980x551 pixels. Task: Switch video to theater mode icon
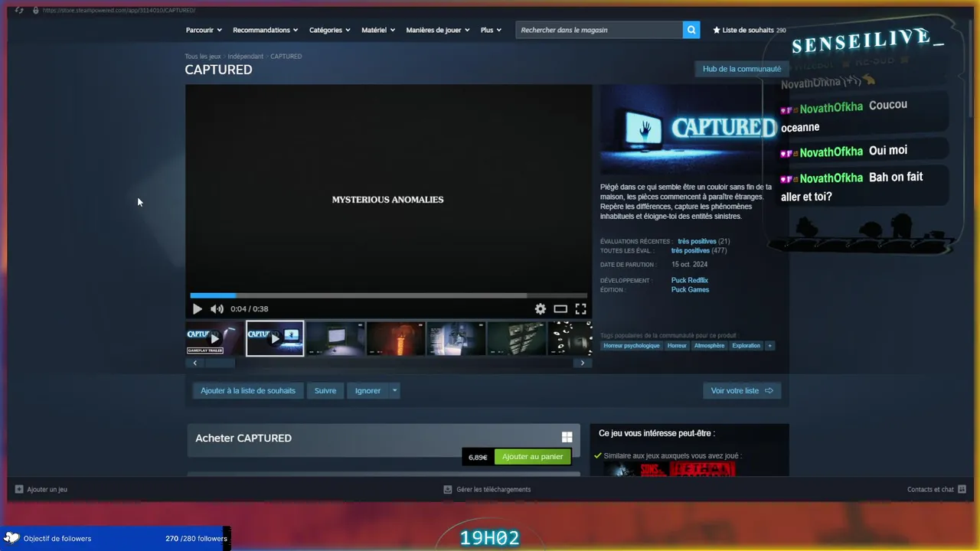click(560, 308)
